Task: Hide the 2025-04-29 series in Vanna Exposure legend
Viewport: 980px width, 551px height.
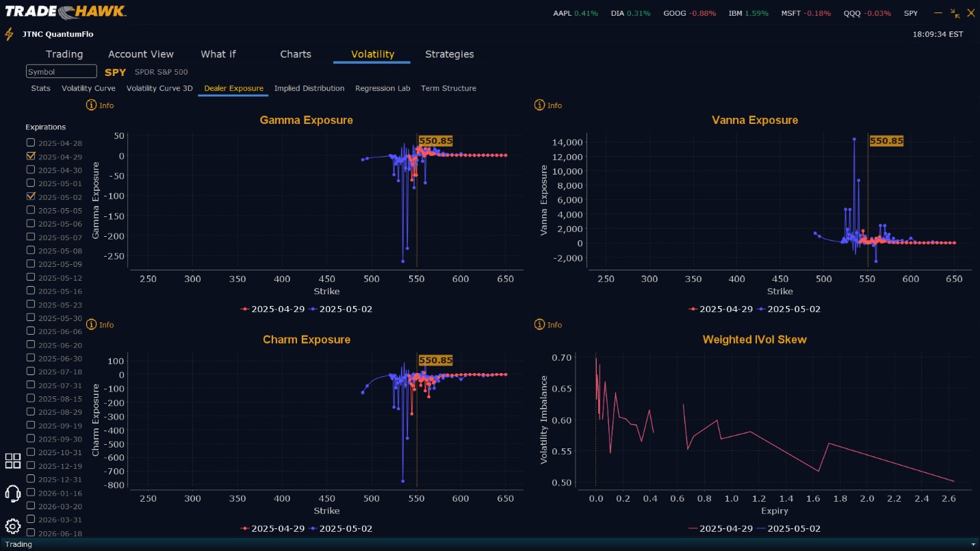Action: (x=721, y=309)
